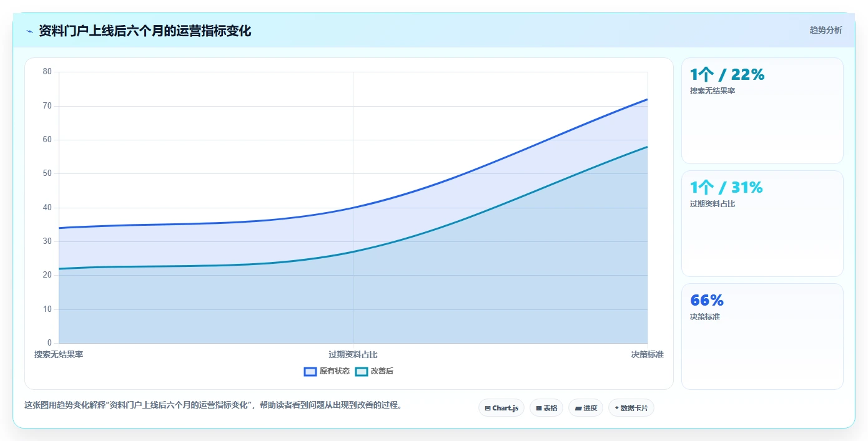Click the 0 y-axis tick label

tap(49, 343)
